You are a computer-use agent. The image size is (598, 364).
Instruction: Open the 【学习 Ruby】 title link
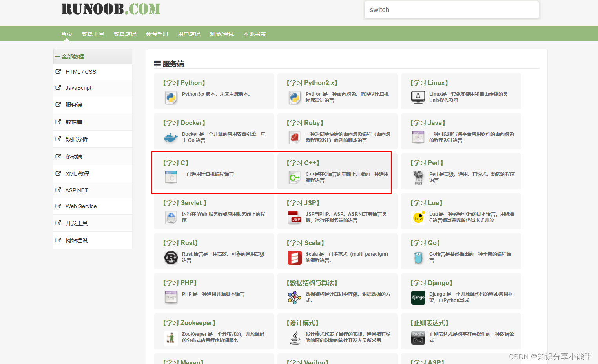305,123
